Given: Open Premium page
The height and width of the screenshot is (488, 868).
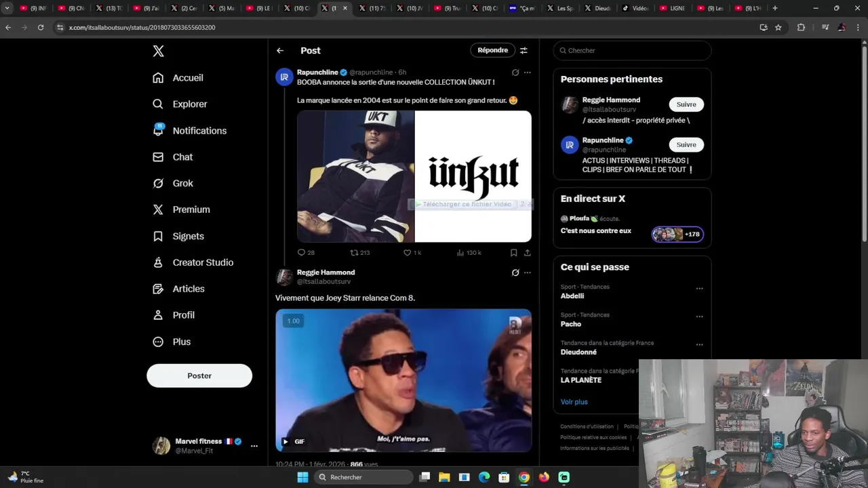Looking at the screenshot, I should point(182,210).
